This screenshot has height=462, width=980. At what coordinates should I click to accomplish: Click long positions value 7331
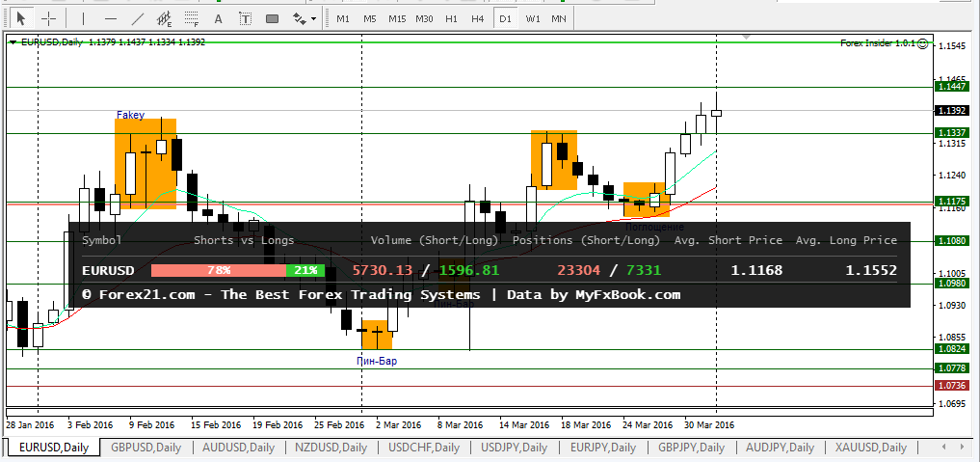[x=644, y=271]
